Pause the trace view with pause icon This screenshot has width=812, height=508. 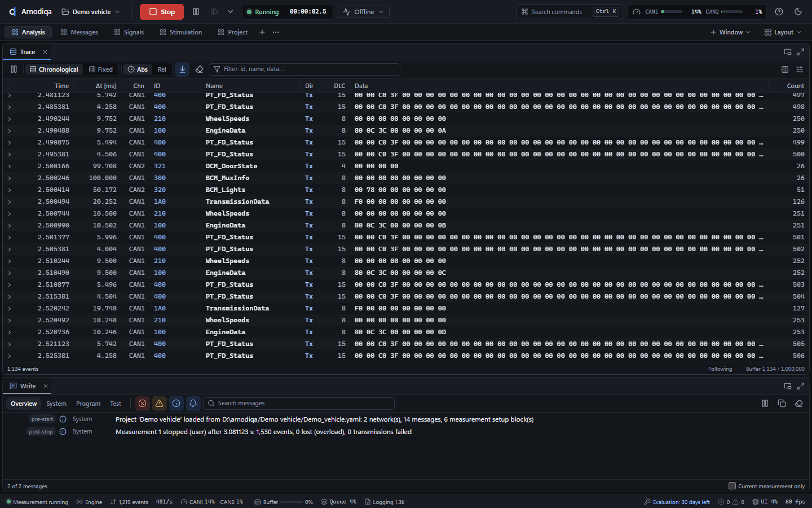(x=14, y=69)
